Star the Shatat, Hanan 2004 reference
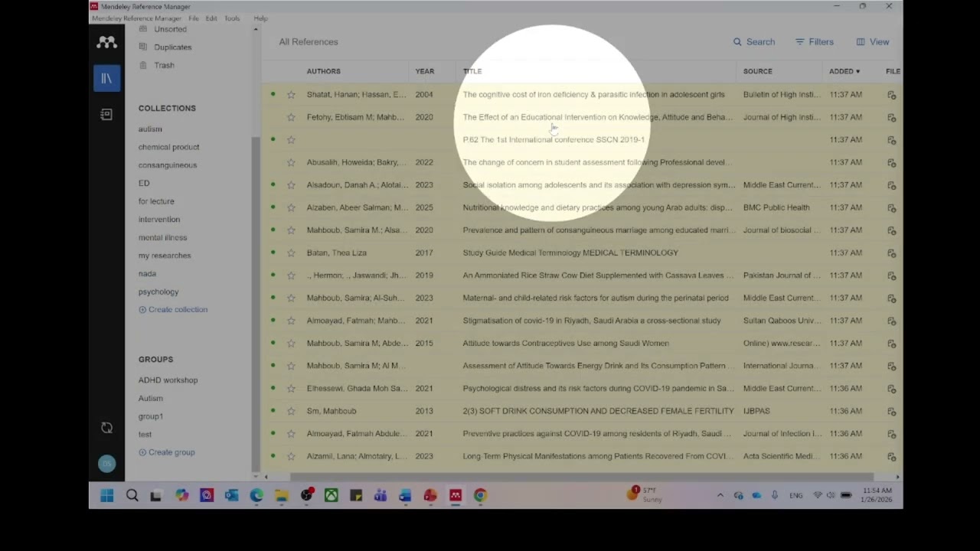 click(x=291, y=95)
